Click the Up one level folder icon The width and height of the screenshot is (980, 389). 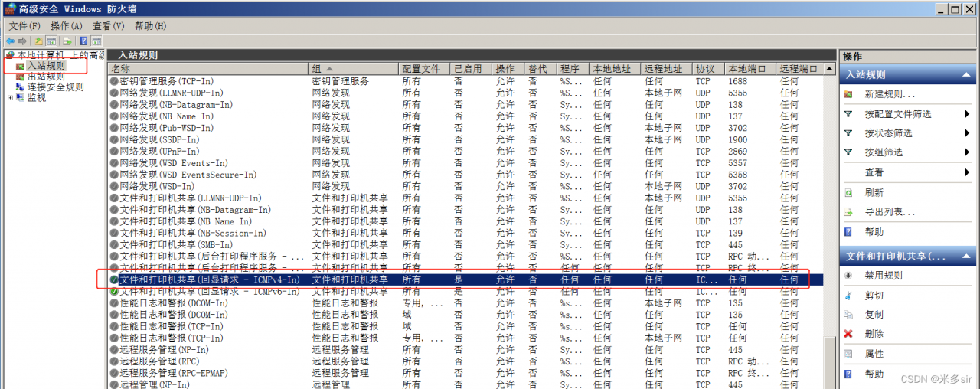pos(38,41)
